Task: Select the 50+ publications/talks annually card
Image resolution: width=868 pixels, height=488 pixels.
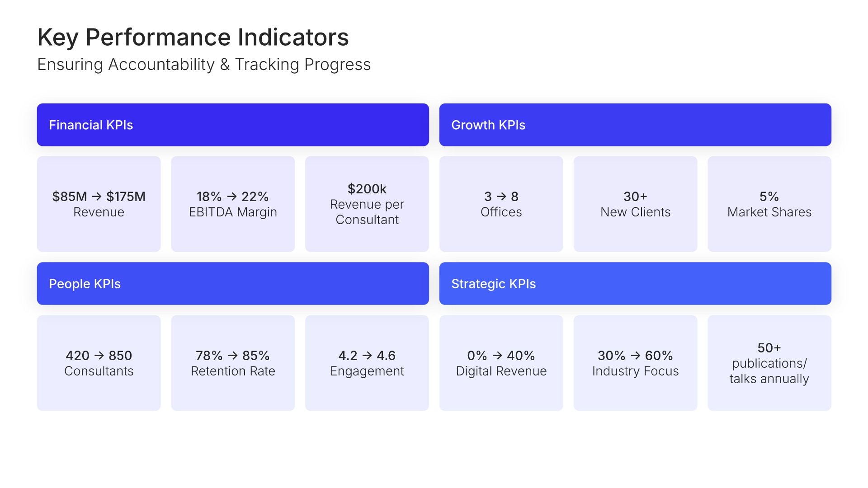Action: (769, 363)
